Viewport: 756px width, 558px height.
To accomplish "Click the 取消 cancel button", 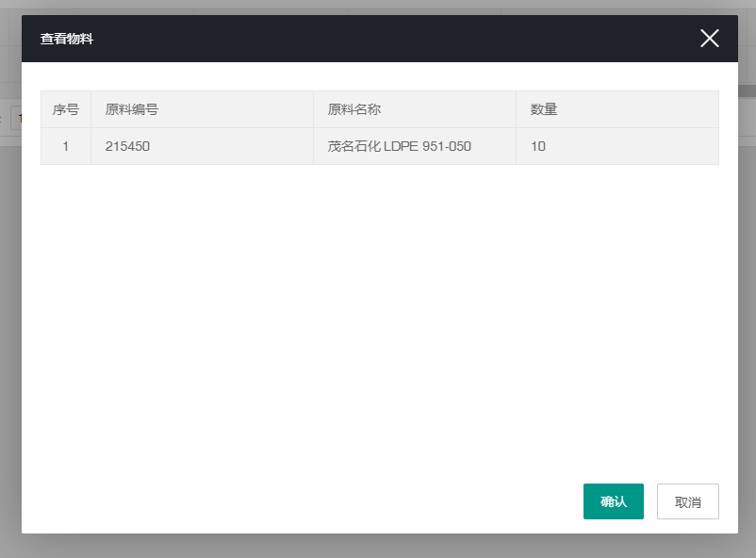I will tap(687, 501).
